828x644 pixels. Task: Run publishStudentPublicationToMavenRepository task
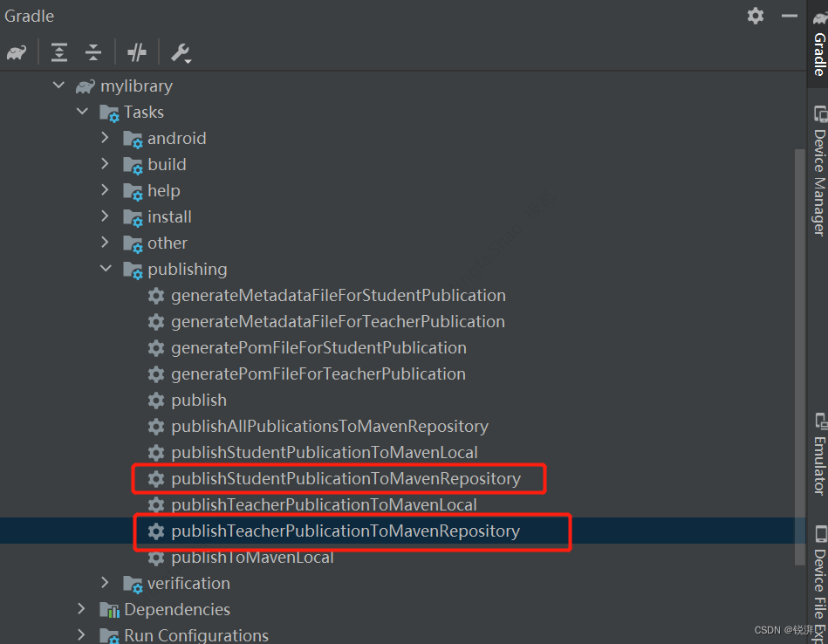click(x=346, y=478)
